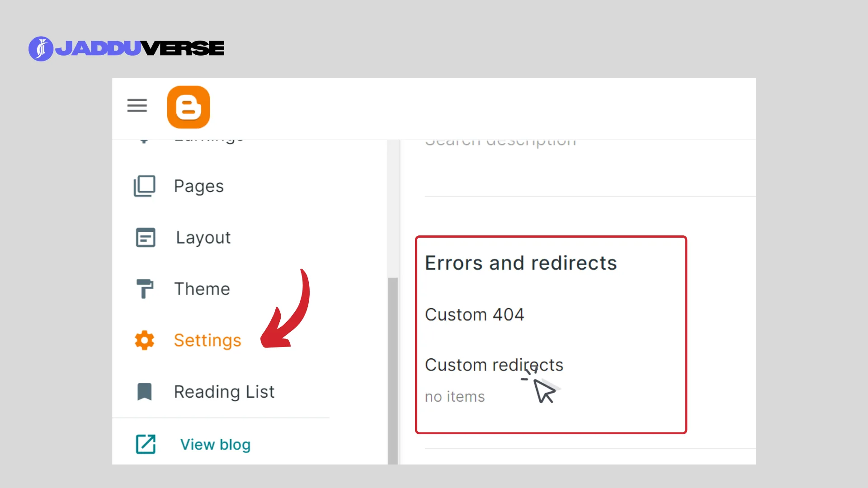Click the JadduVerse logo
This screenshot has width=868, height=488.
tap(127, 47)
